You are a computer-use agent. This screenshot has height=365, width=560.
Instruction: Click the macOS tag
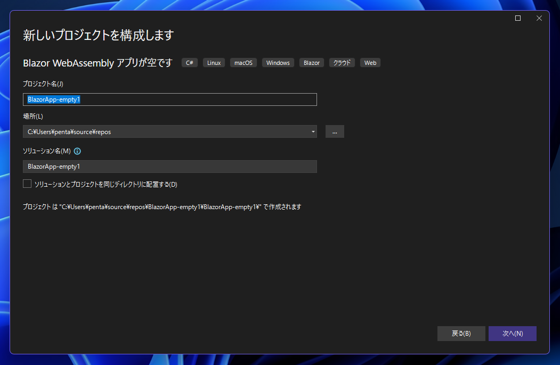point(243,63)
